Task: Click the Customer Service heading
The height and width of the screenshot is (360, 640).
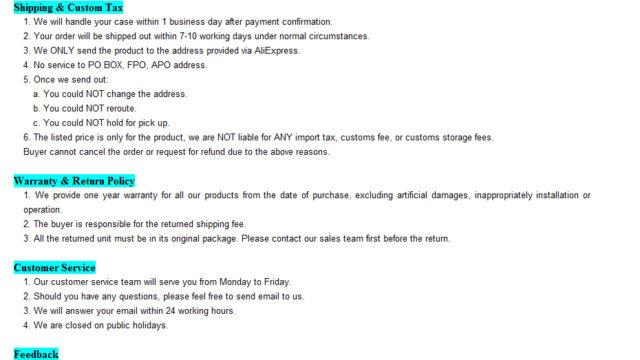Action: click(x=55, y=268)
